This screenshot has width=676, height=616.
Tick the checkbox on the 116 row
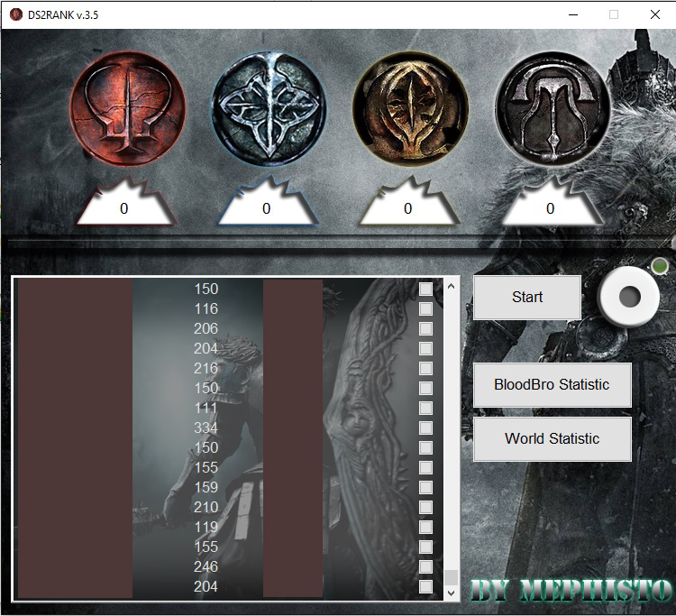click(x=425, y=308)
